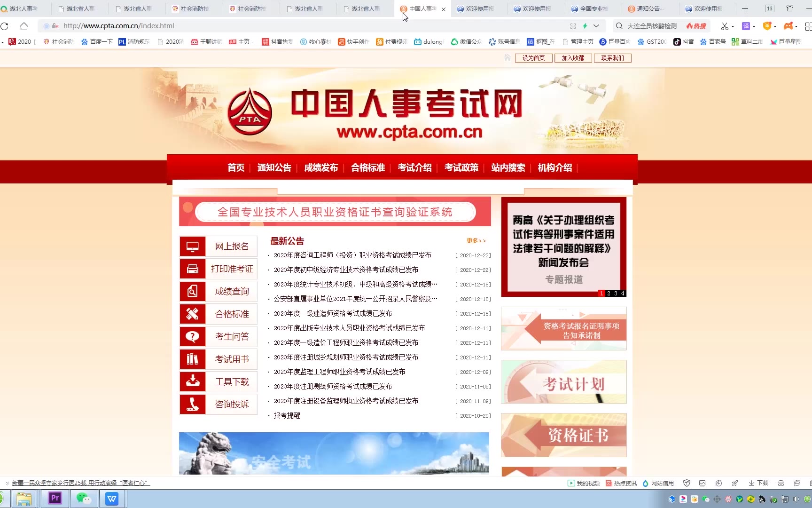The width and height of the screenshot is (812, 508).
Task: Click the 网上报名 monitor icon
Action: [x=193, y=246]
